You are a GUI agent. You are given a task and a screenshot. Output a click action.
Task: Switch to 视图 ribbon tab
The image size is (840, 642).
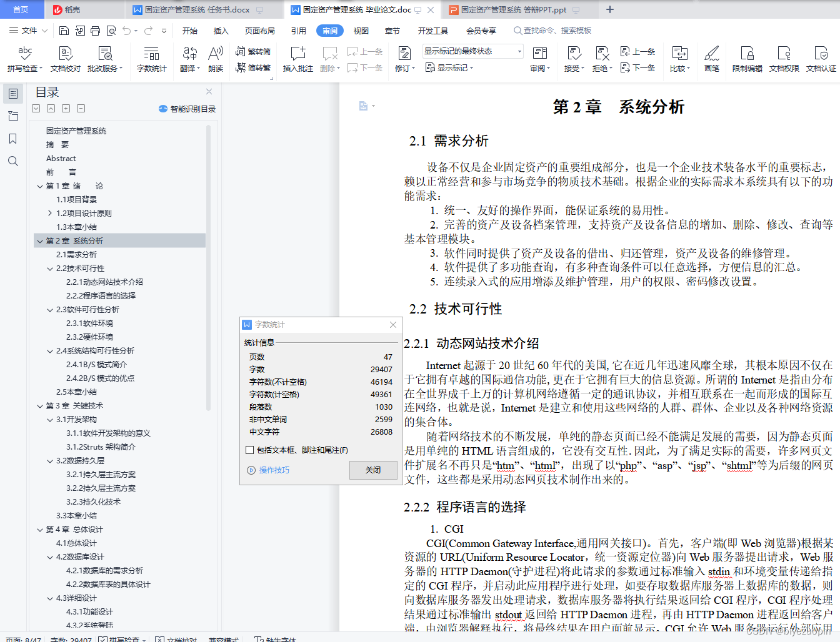point(361,31)
